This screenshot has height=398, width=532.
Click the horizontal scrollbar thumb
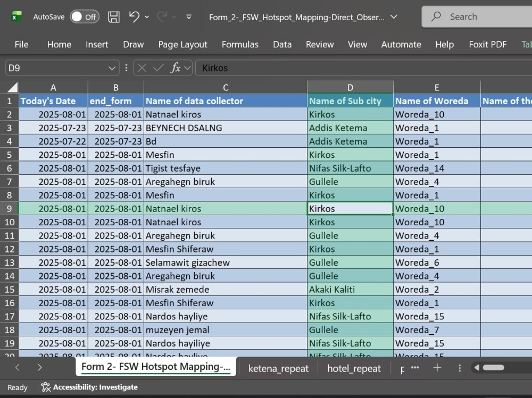tap(493, 368)
